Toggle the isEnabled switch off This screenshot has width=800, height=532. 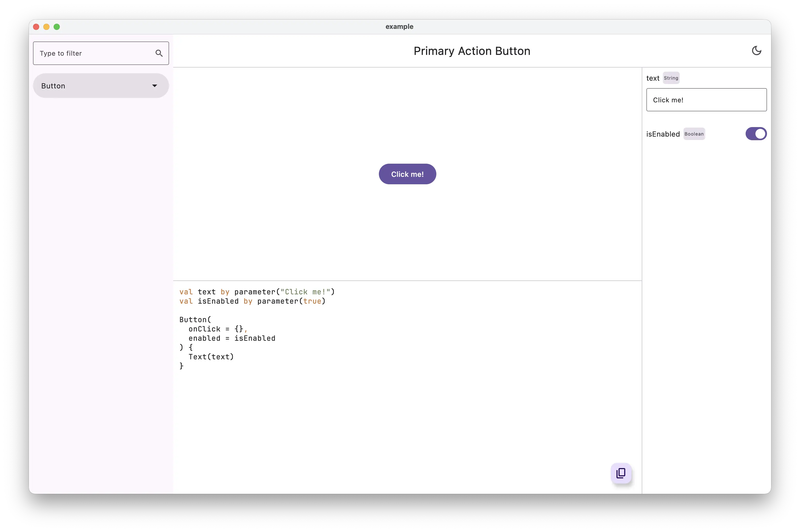(x=756, y=134)
